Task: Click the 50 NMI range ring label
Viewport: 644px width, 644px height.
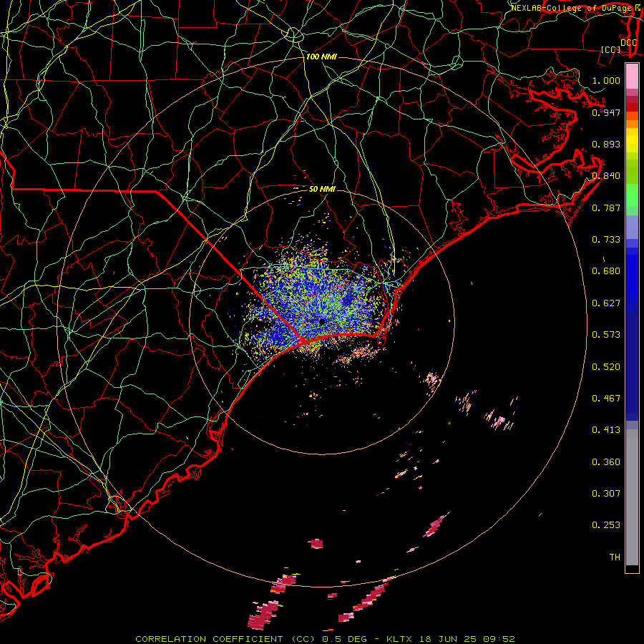Action: [x=322, y=190]
